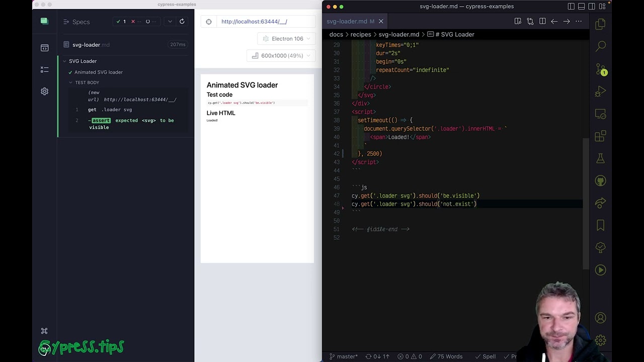Click the svg-loader.md breadcrumb
Image resolution: width=644 pixels, height=362 pixels.
coord(399,34)
